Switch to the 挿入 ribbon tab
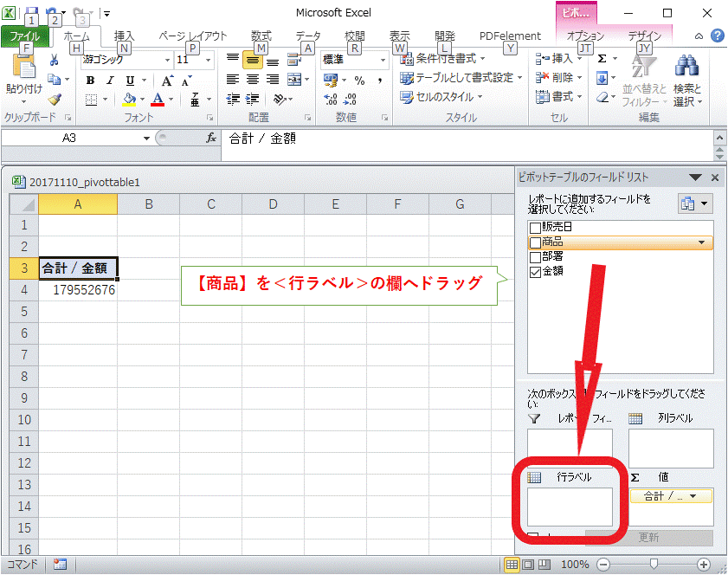Image resolution: width=728 pixels, height=575 pixels. [x=125, y=36]
